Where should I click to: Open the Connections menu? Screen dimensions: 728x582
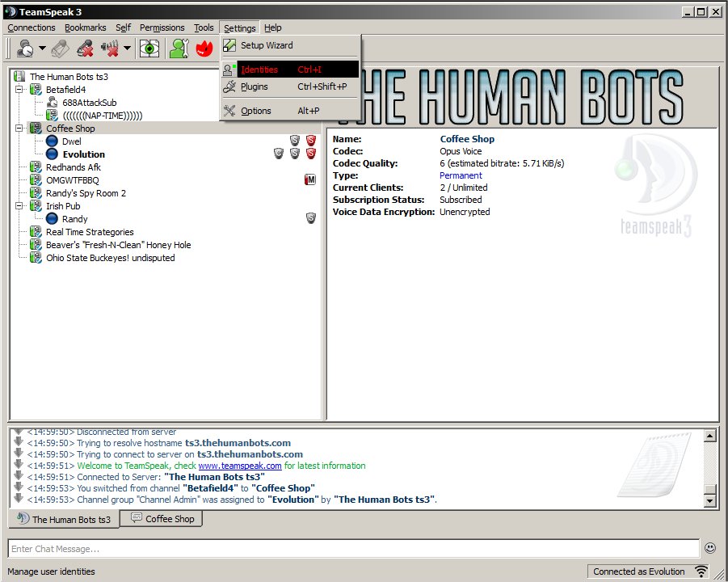[x=32, y=27]
